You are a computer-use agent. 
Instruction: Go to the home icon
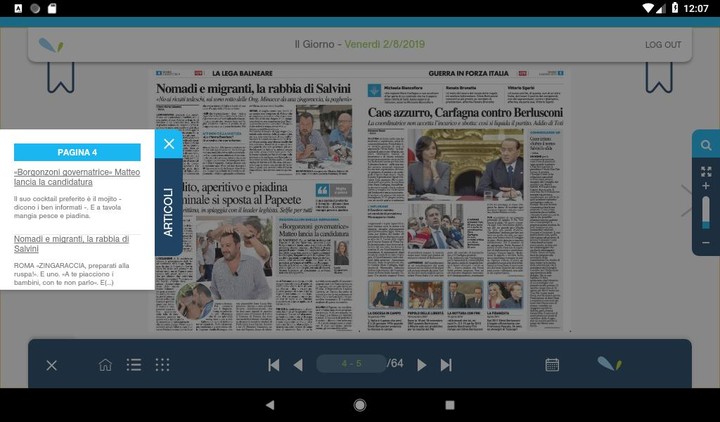pyautogui.click(x=105, y=365)
